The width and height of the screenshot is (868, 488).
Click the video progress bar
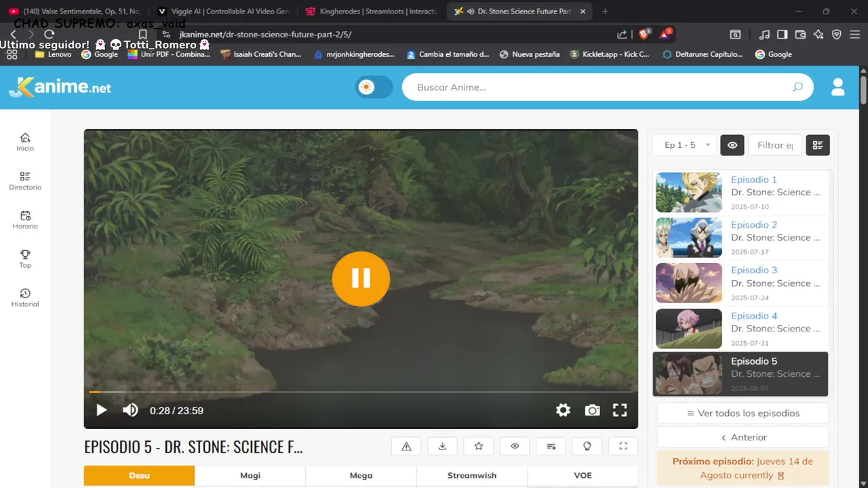361,392
